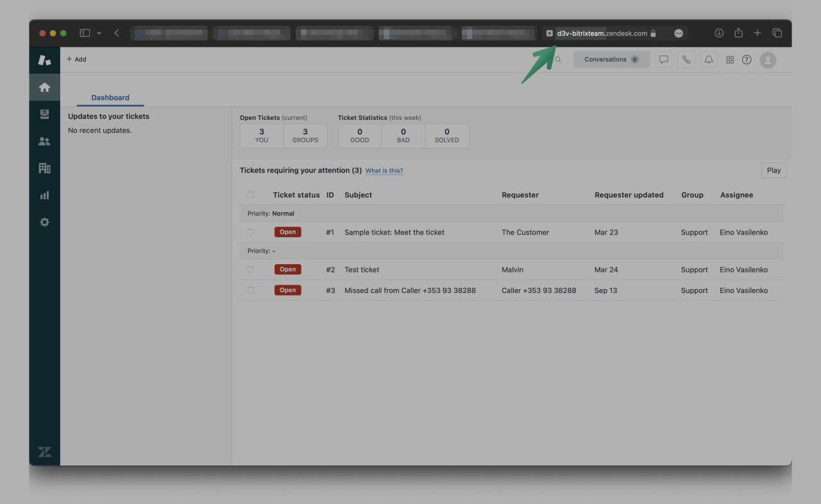The image size is (821, 504).
Task: Open the profile avatar menu
Action: (x=768, y=59)
